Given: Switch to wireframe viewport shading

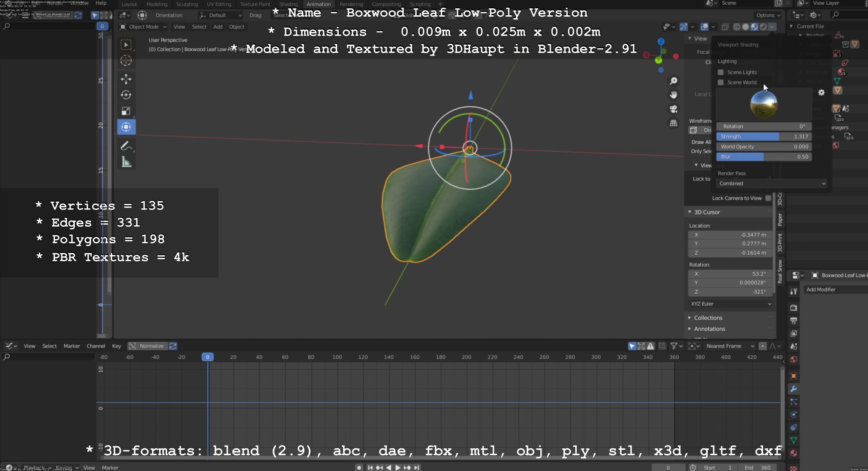Looking at the screenshot, I should [737, 27].
